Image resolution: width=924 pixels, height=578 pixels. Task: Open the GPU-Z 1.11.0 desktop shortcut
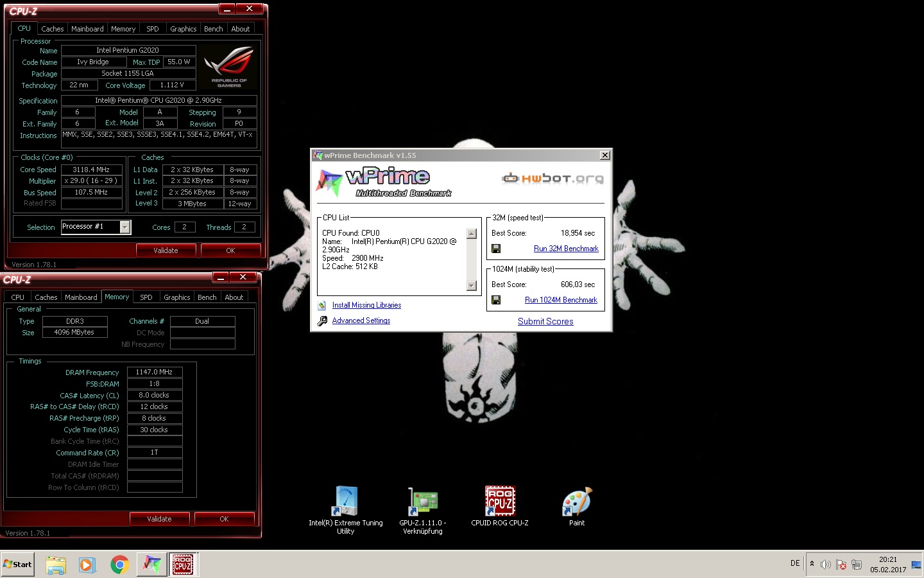pos(423,510)
